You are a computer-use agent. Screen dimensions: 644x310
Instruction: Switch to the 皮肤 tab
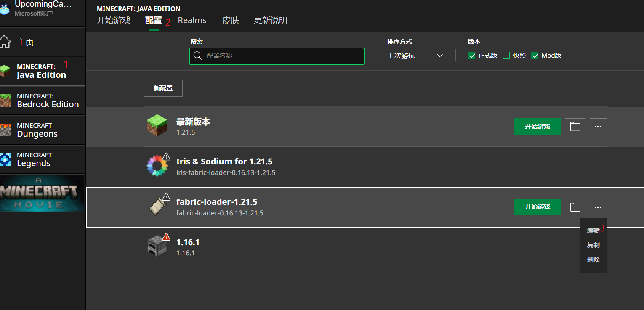tap(230, 21)
